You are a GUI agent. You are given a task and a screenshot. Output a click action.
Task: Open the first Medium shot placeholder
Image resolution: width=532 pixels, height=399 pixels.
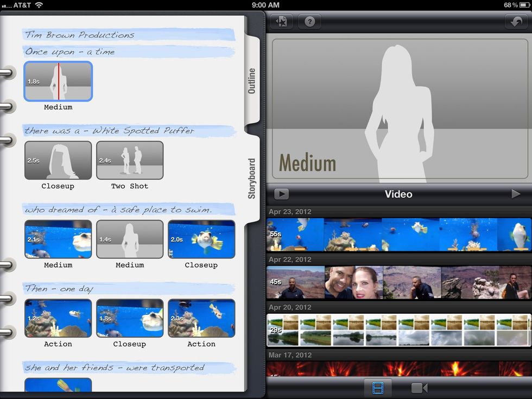click(58, 80)
